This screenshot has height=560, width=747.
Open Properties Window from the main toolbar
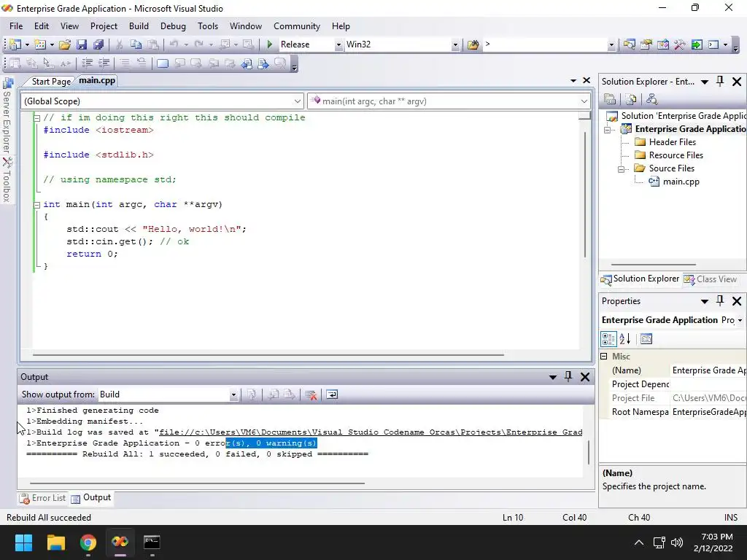pyautogui.click(x=646, y=44)
